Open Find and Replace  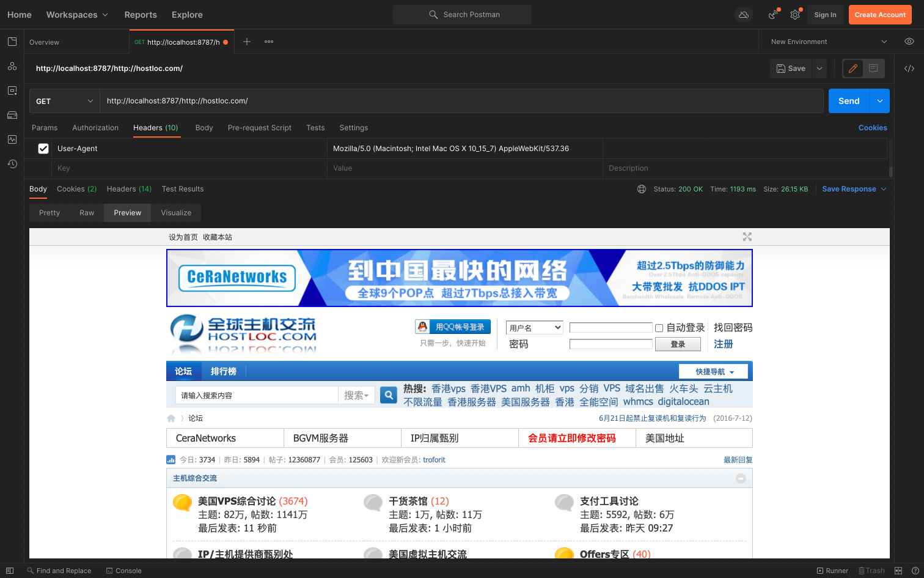click(x=59, y=571)
